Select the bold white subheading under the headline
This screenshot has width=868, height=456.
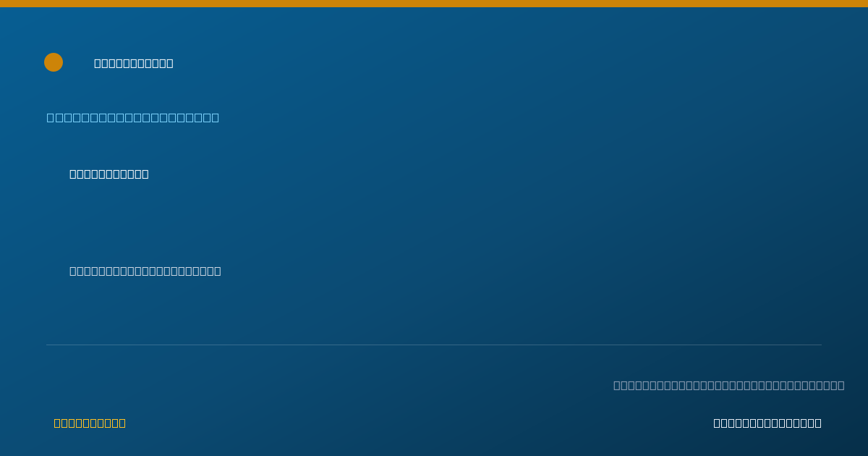[x=109, y=174]
